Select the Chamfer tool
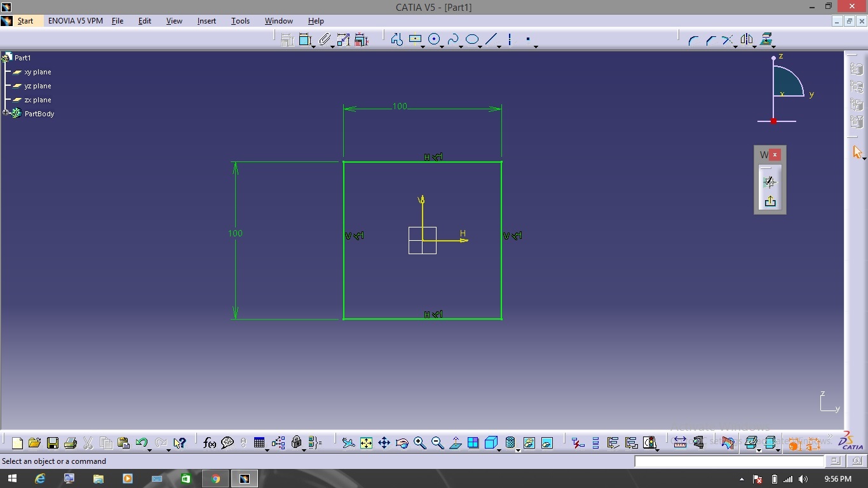Image resolution: width=868 pixels, height=488 pixels. [x=710, y=40]
